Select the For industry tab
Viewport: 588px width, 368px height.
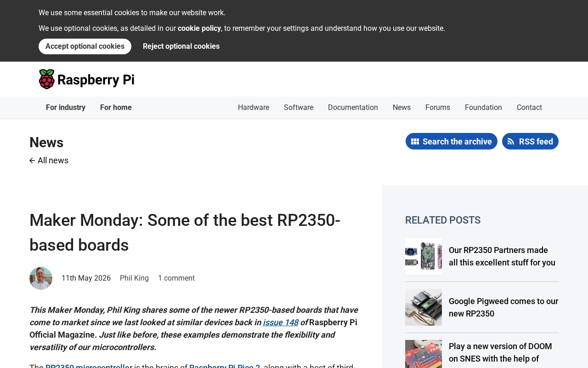point(66,108)
